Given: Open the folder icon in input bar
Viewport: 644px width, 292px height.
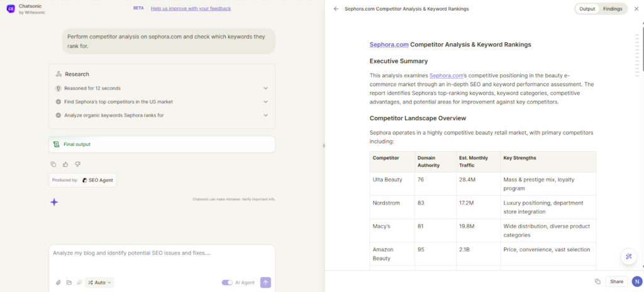Looking at the screenshot, I should click(x=69, y=283).
